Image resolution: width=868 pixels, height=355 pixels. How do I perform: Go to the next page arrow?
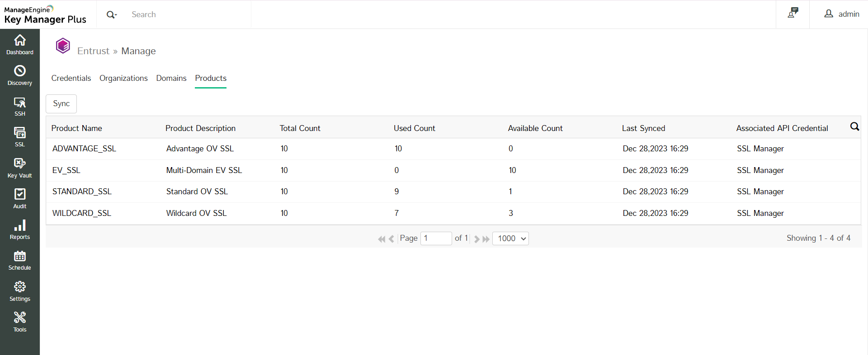476,239
